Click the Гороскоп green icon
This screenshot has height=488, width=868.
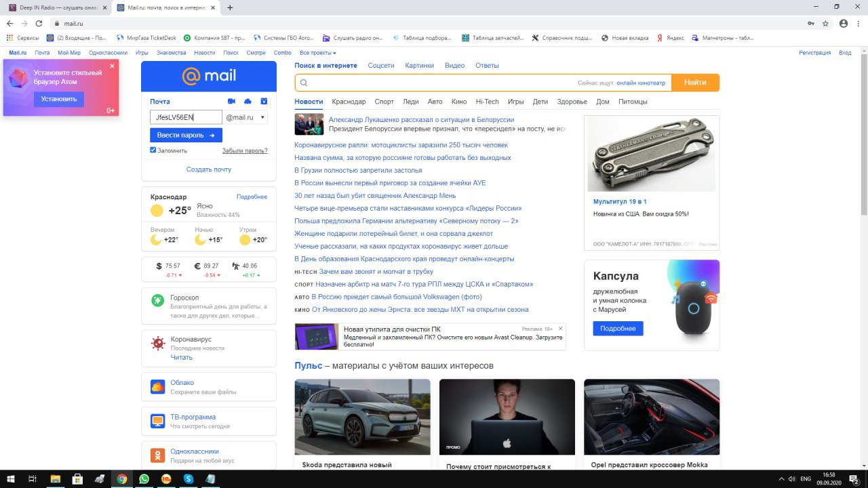[157, 300]
